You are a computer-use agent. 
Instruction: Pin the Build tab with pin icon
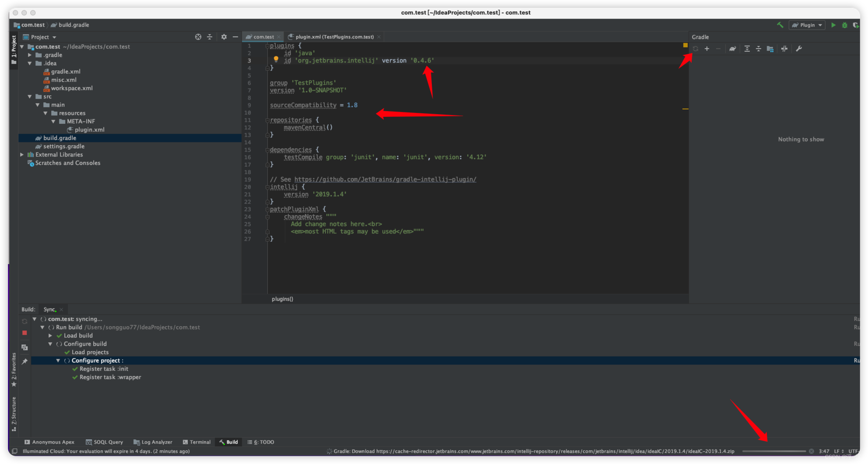click(24, 361)
